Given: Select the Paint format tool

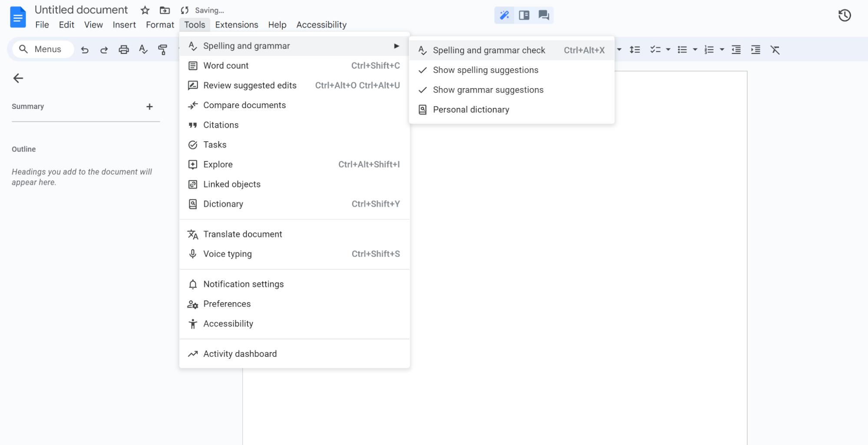Looking at the screenshot, I should (163, 49).
